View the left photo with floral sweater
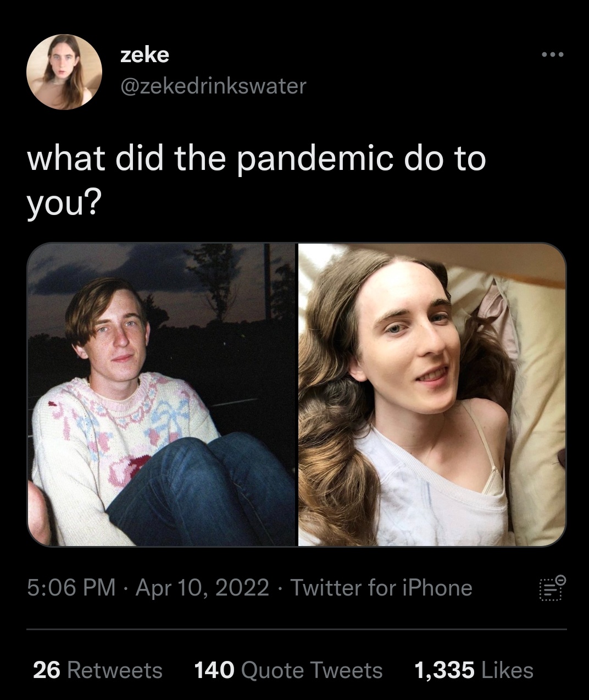 pos(162,394)
